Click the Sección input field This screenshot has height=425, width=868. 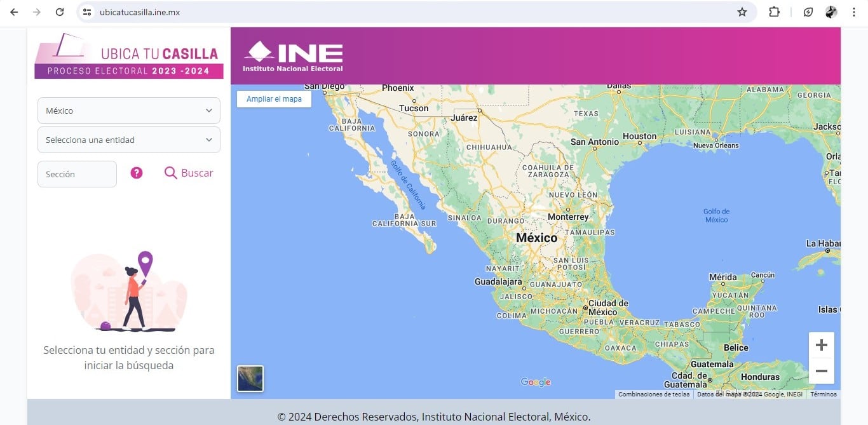(x=77, y=174)
